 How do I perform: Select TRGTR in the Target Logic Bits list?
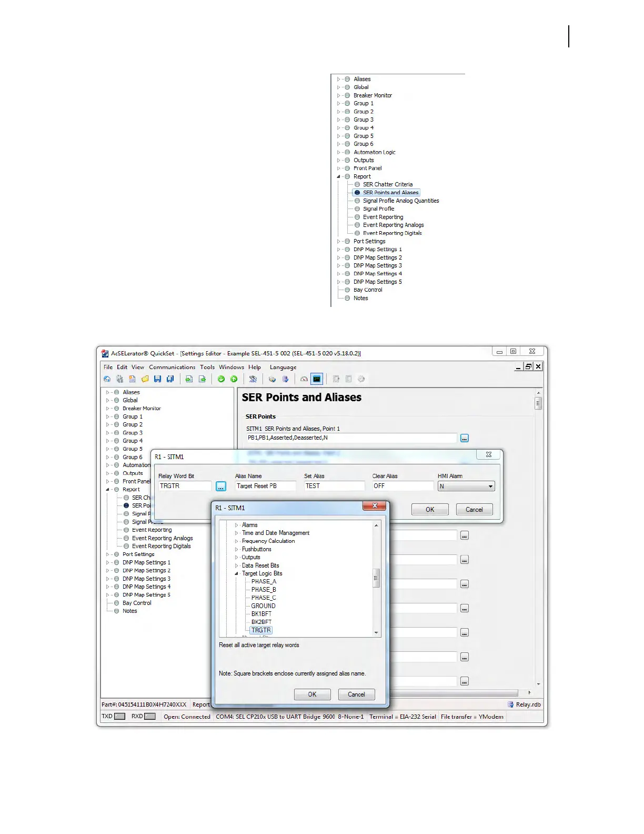pos(261,630)
